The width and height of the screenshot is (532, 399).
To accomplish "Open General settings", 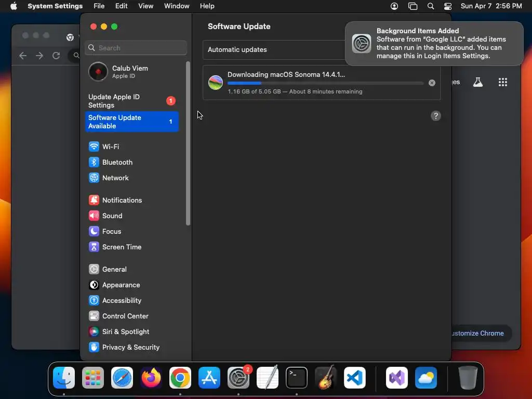I will tap(131, 270).
